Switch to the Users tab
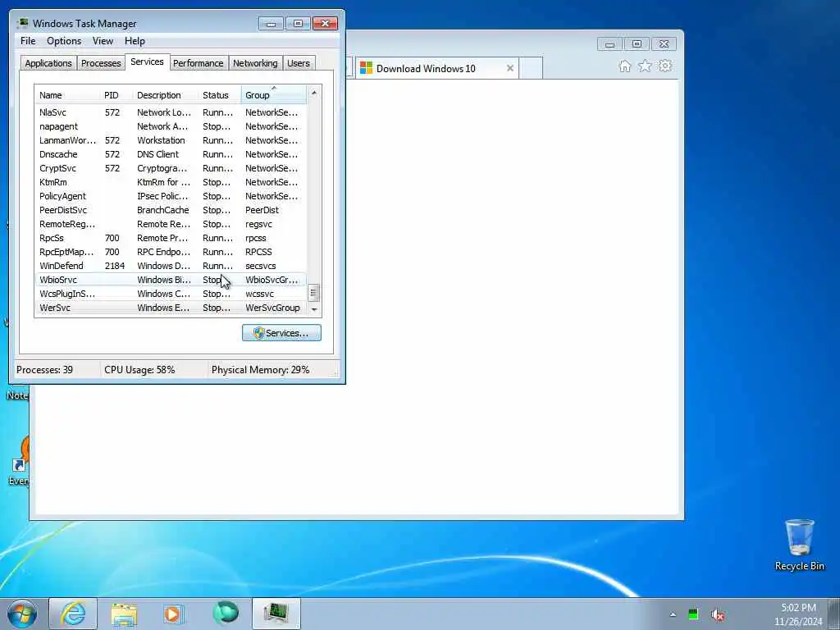840x630 pixels. (299, 63)
